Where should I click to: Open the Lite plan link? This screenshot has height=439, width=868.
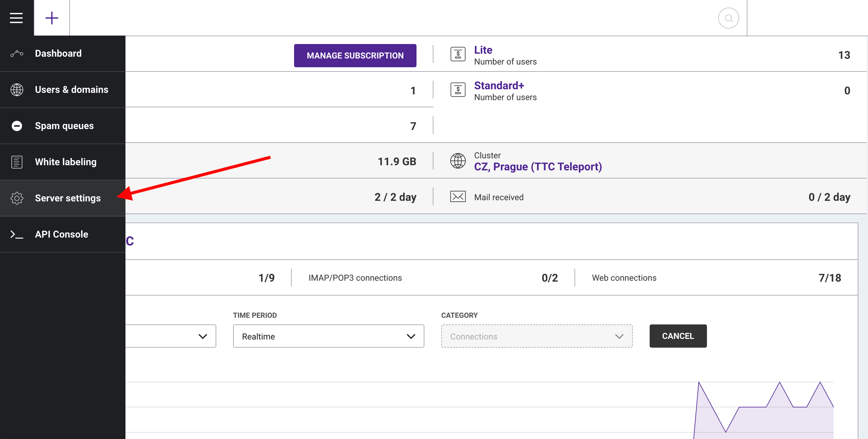pyautogui.click(x=483, y=50)
